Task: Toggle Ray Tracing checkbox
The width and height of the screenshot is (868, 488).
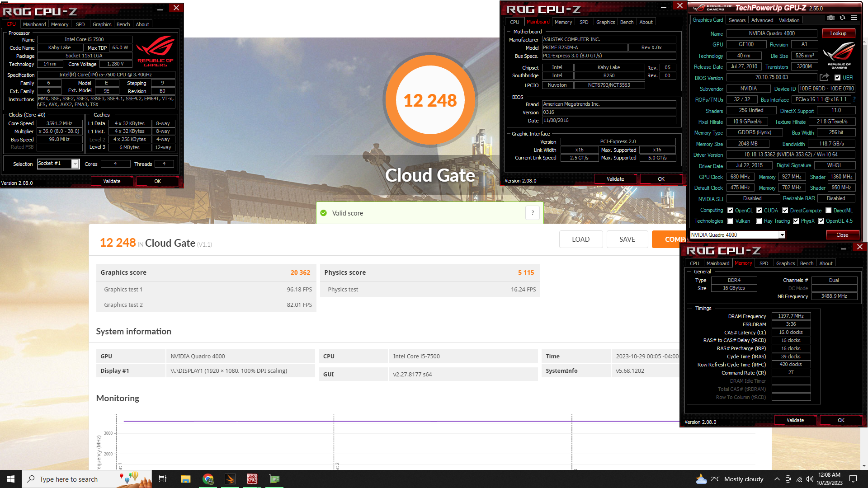Action: [x=759, y=221]
